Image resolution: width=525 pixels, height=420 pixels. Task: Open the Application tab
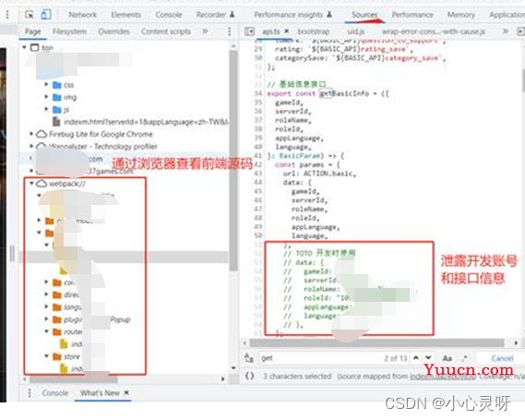pos(507,15)
